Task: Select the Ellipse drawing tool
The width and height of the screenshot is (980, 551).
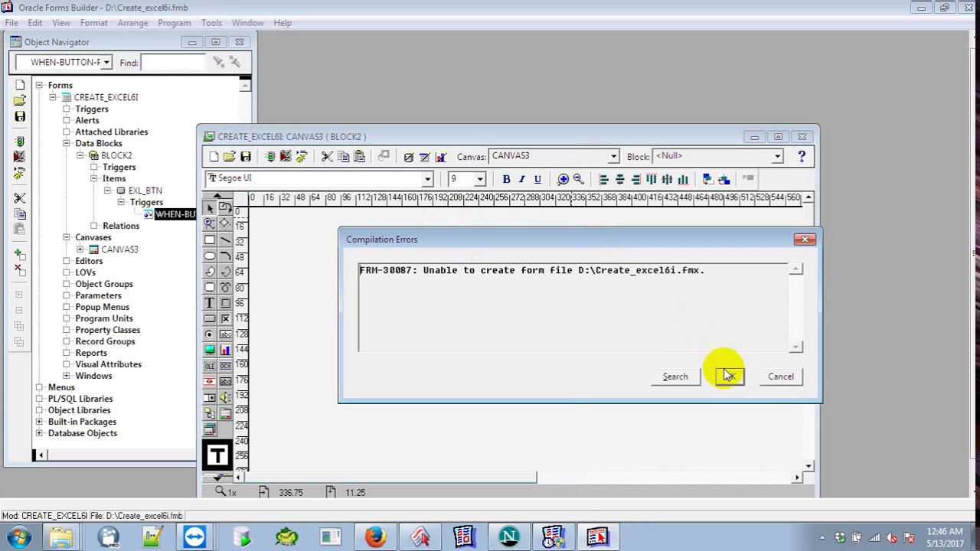Action: [x=210, y=256]
